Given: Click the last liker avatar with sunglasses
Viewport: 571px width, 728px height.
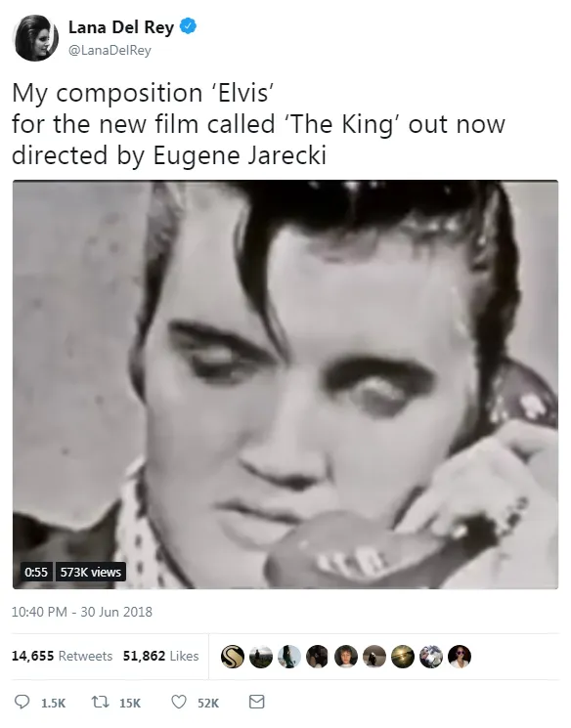Looking at the screenshot, I should point(460,657).
